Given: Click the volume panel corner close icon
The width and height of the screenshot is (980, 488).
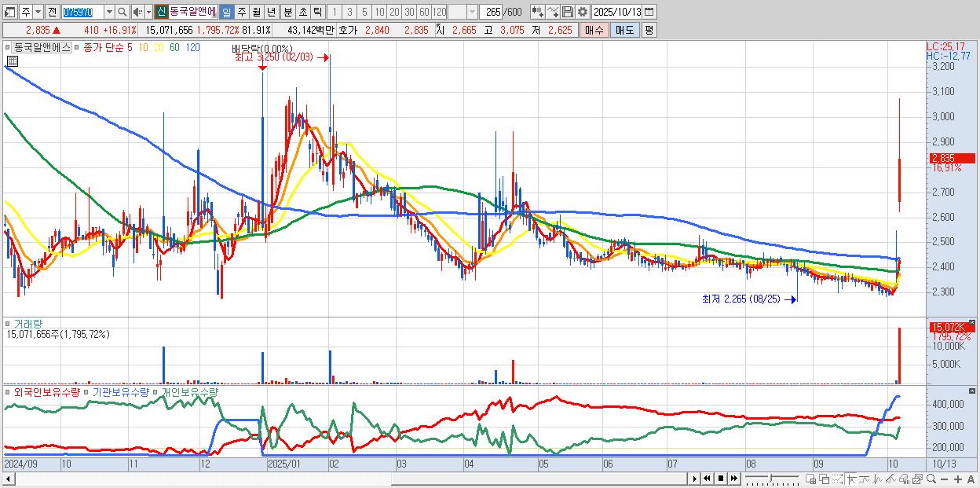Looking at the screenshot, I should click(973, 322).
